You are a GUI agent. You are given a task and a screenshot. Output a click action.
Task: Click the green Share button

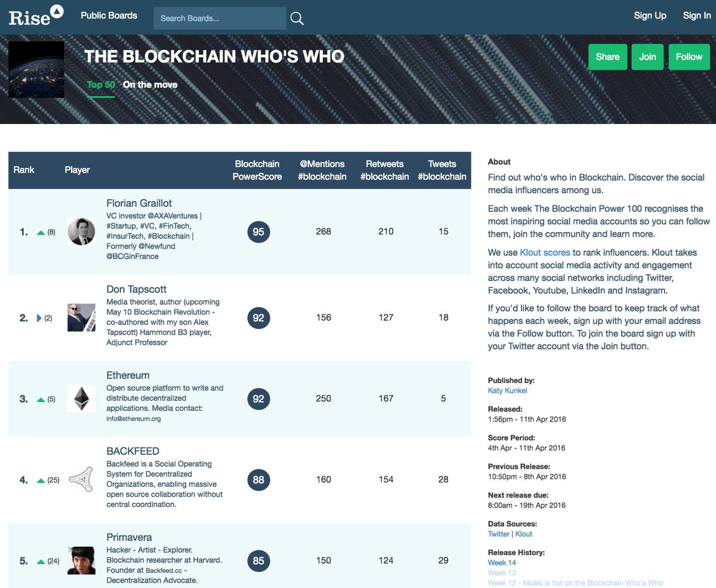click(607, 57)
